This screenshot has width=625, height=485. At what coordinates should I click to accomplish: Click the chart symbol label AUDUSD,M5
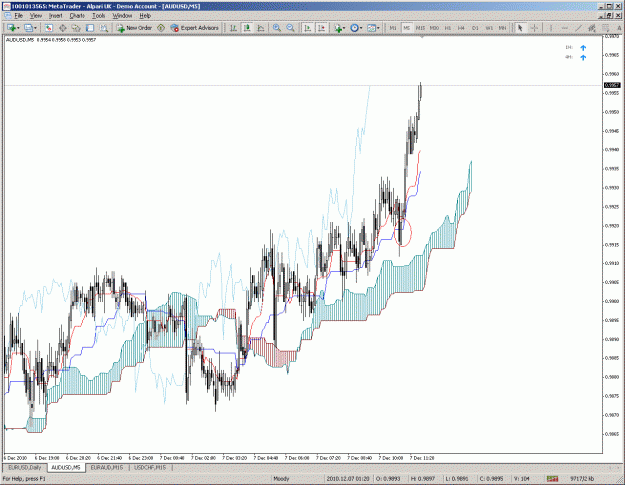(20, 40)
